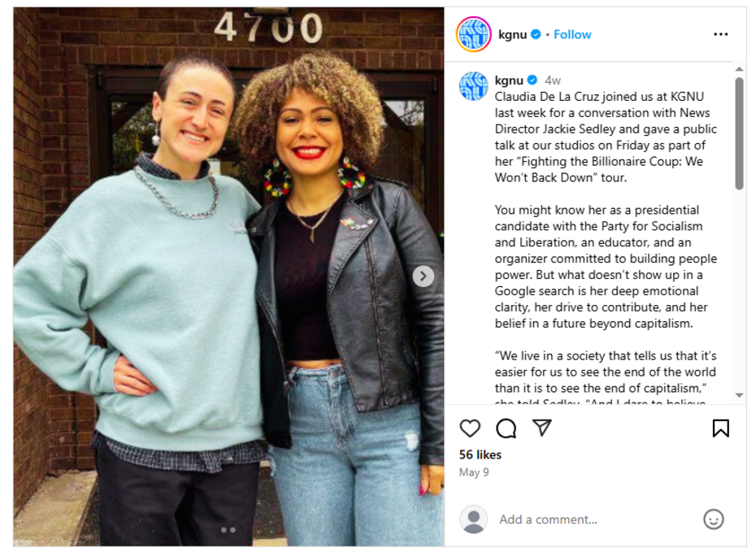Click the scrollbar down arrow in the caption panel

click(739, 395)
